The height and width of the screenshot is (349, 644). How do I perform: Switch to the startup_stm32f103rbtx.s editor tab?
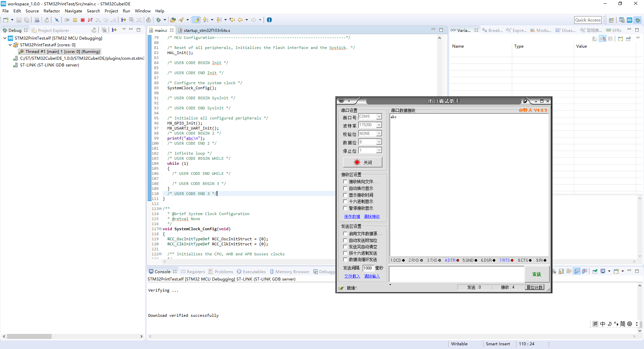(x=207, y=30)
